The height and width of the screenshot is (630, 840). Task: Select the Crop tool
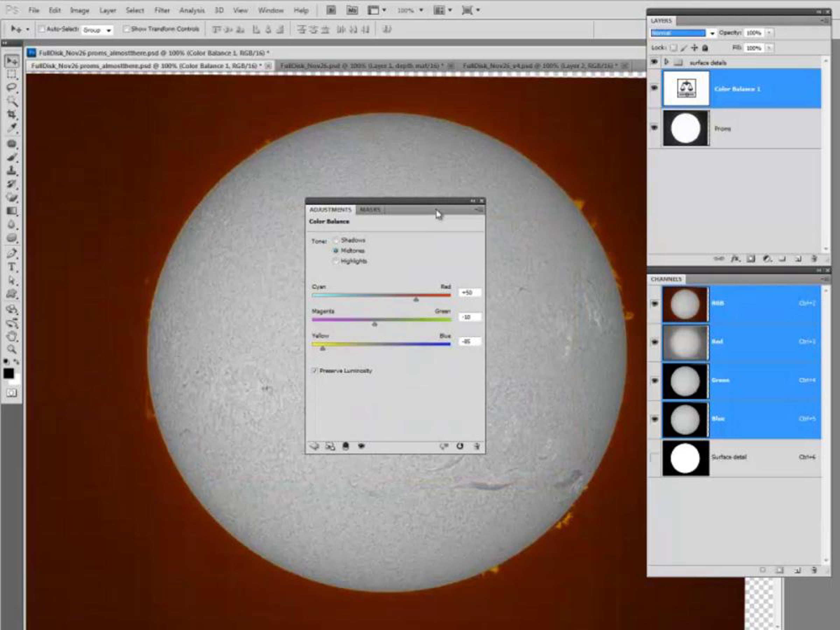12,114
